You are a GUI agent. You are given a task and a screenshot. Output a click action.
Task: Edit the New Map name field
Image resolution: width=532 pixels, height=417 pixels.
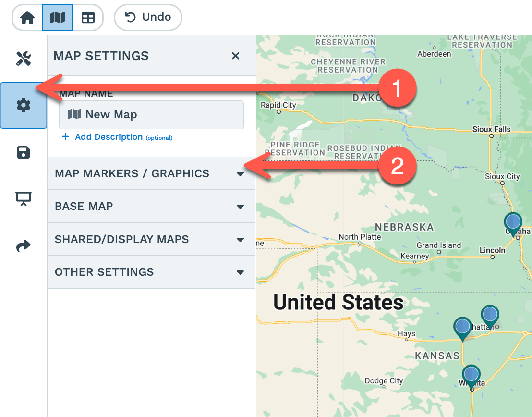pyautogui.click(x=151, y=115)
